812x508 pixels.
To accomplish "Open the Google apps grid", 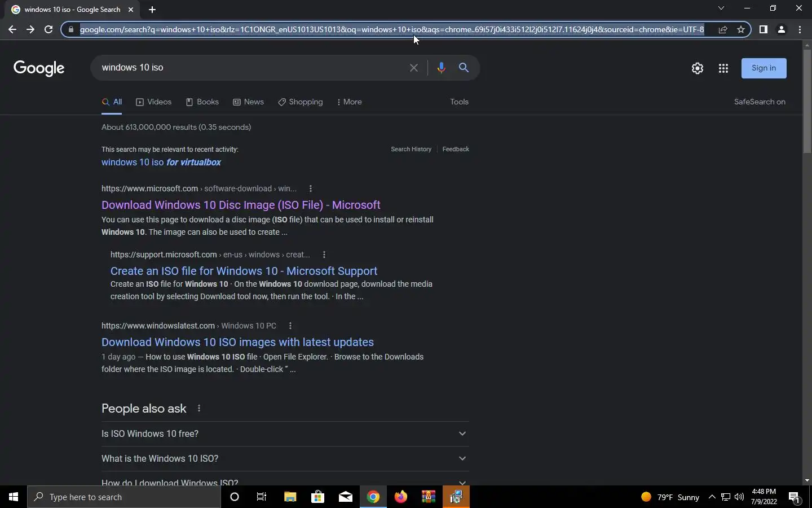I will [723, 68].
